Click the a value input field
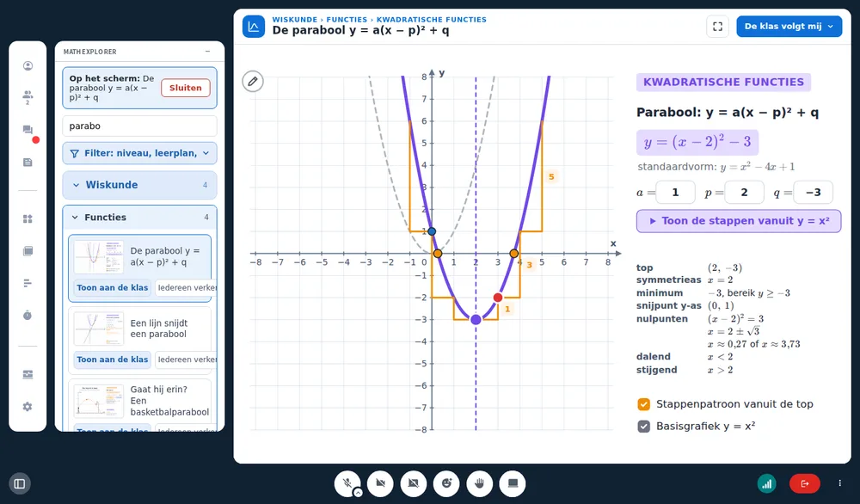This screenshot has width=860, height=504. click(x=676, y=192)
